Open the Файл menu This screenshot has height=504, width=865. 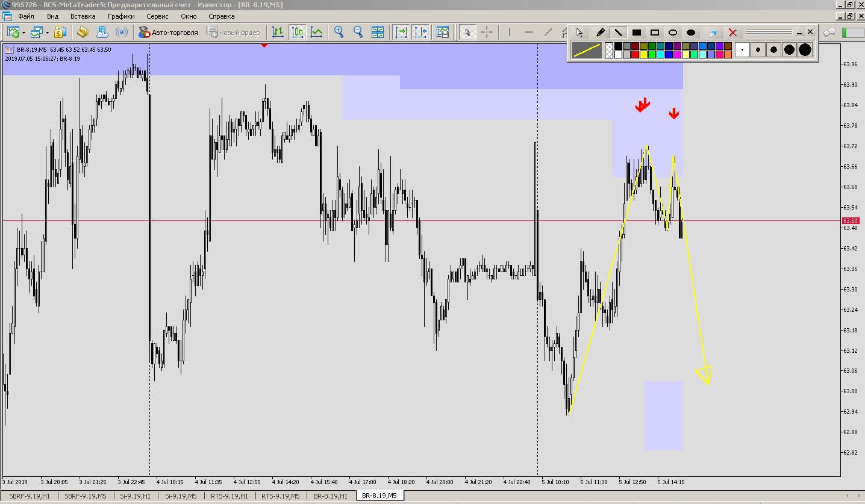click(x=26, y=16)
